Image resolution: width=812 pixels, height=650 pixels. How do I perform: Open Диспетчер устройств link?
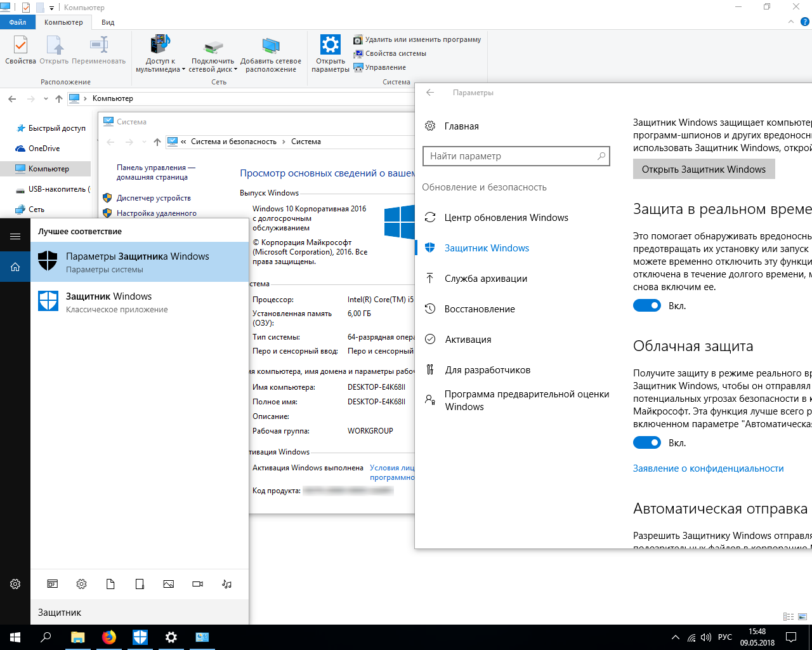tap(154, 198)
